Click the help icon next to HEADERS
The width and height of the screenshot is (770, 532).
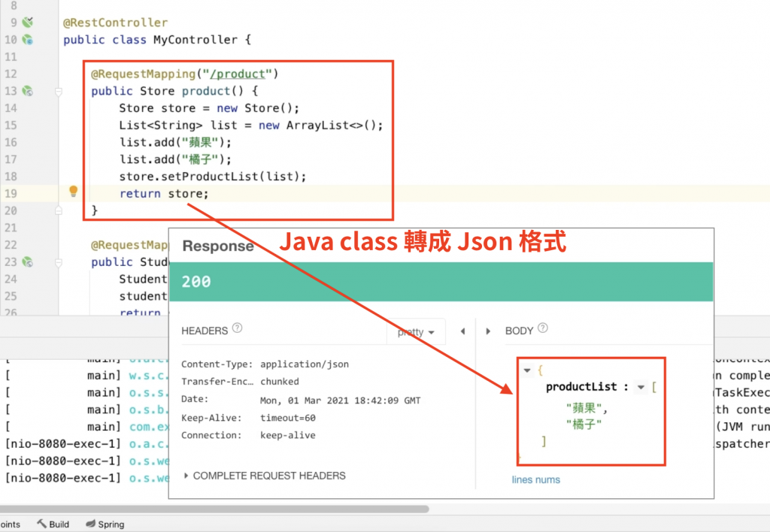[237, 328]
